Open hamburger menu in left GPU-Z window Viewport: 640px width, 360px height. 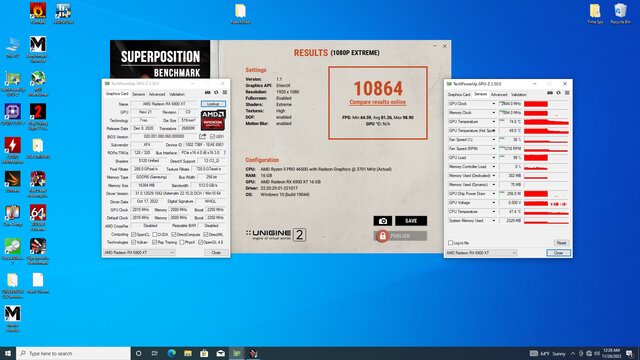224,93
